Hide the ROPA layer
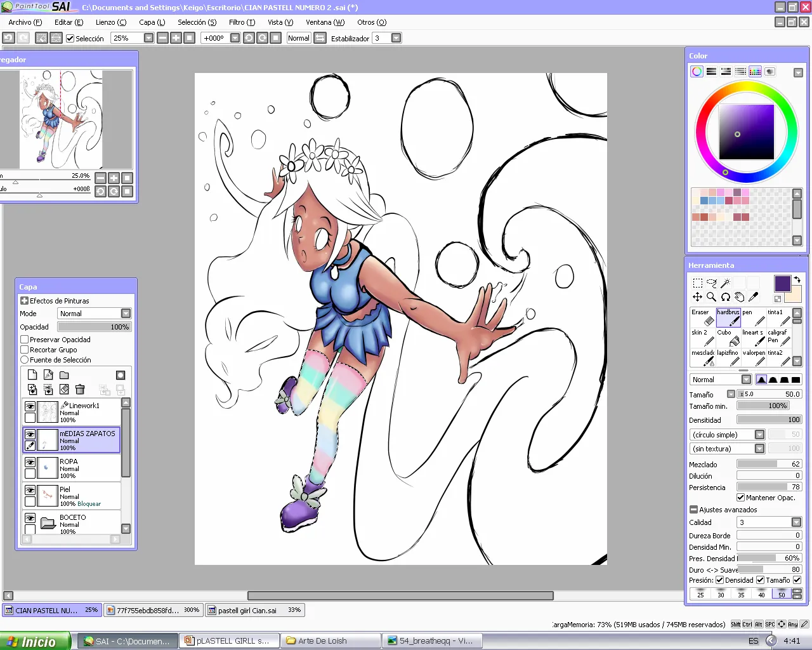 (x=30, y=462)
